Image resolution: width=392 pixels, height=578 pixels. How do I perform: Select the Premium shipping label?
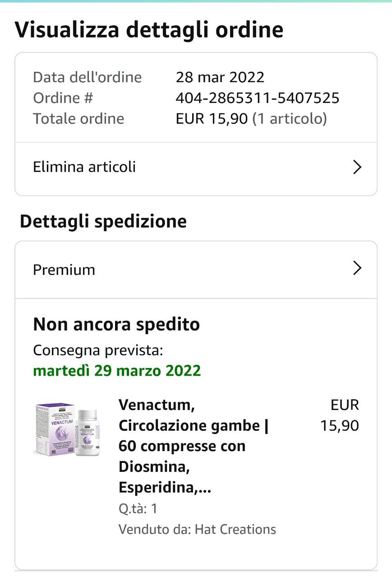(64, 270)
